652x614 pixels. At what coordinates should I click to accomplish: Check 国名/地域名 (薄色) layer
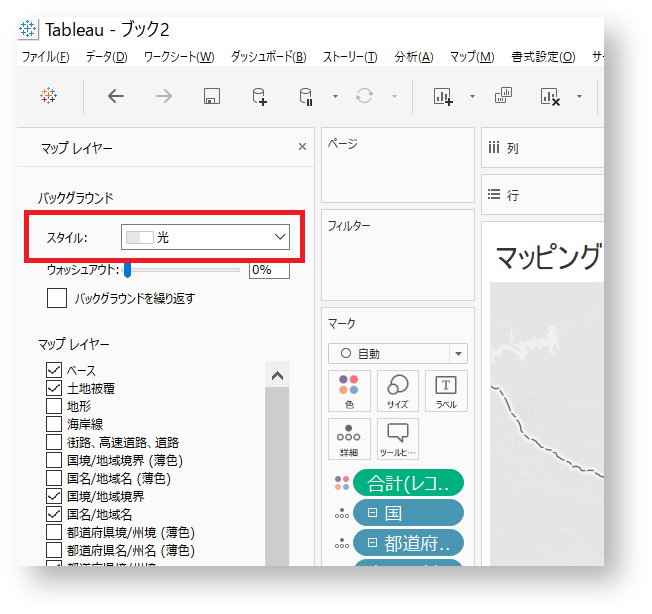click(54, 478)
